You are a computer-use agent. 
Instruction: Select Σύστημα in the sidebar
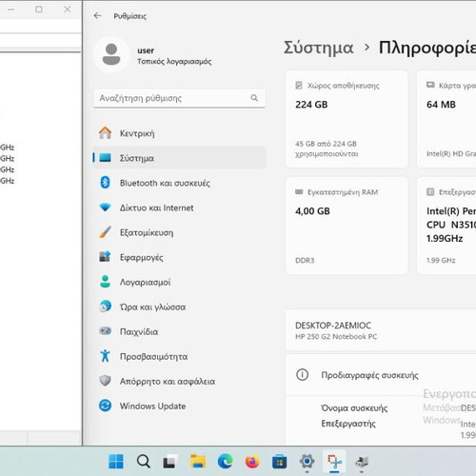coord(179,158)
